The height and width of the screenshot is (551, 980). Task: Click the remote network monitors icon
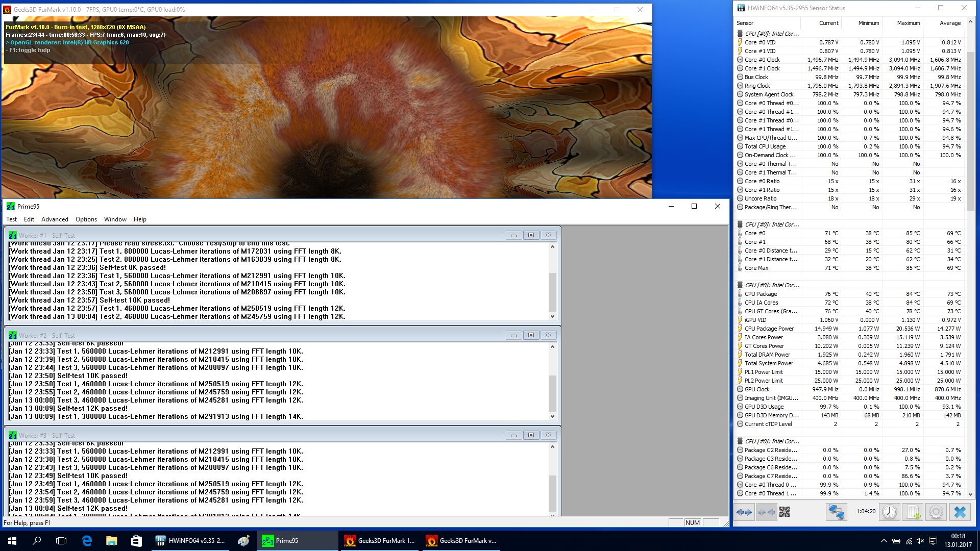coord(836,512)
